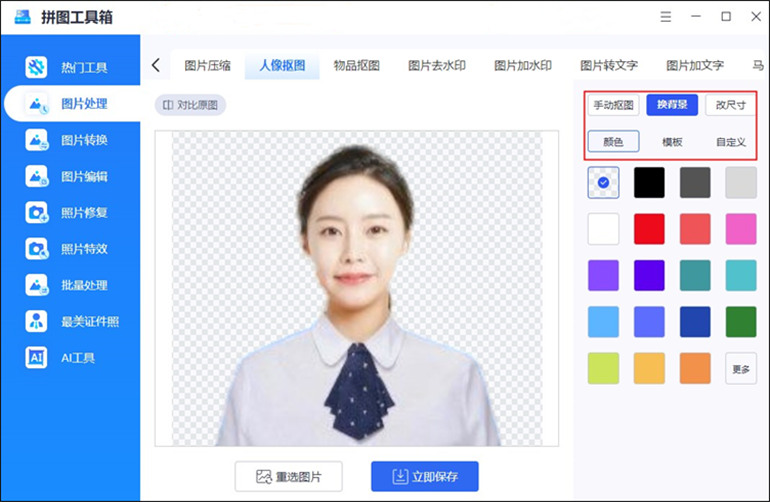Click 重选图片 to reselect image
770x502 pixels.
289,476
